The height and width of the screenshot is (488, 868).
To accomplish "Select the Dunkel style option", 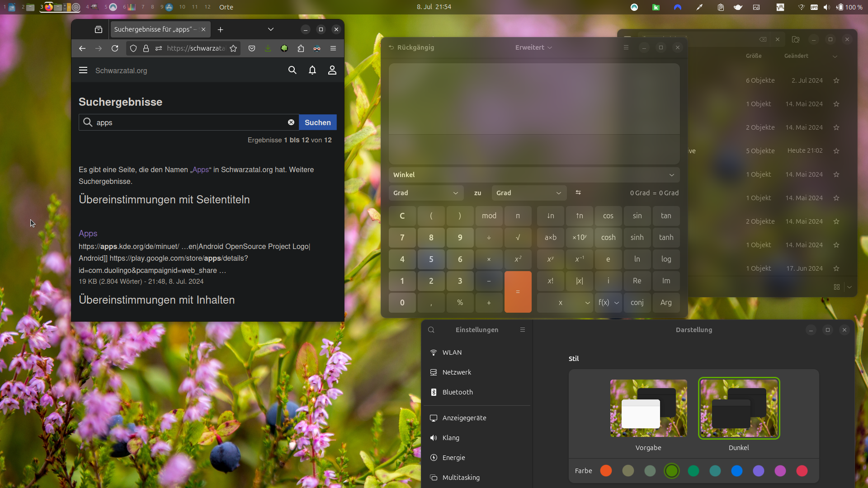I will pos(739,408).
